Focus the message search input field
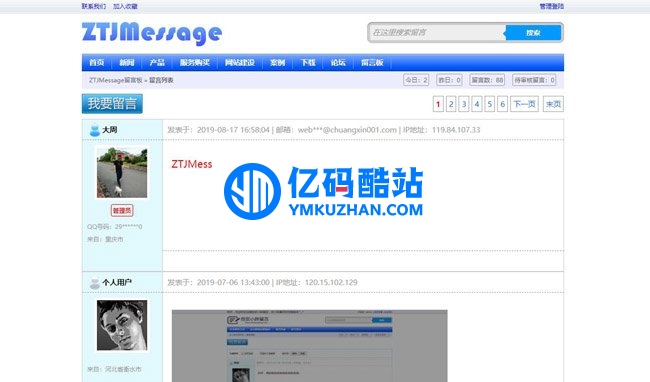Screen dimensions: 650x382 436,32
